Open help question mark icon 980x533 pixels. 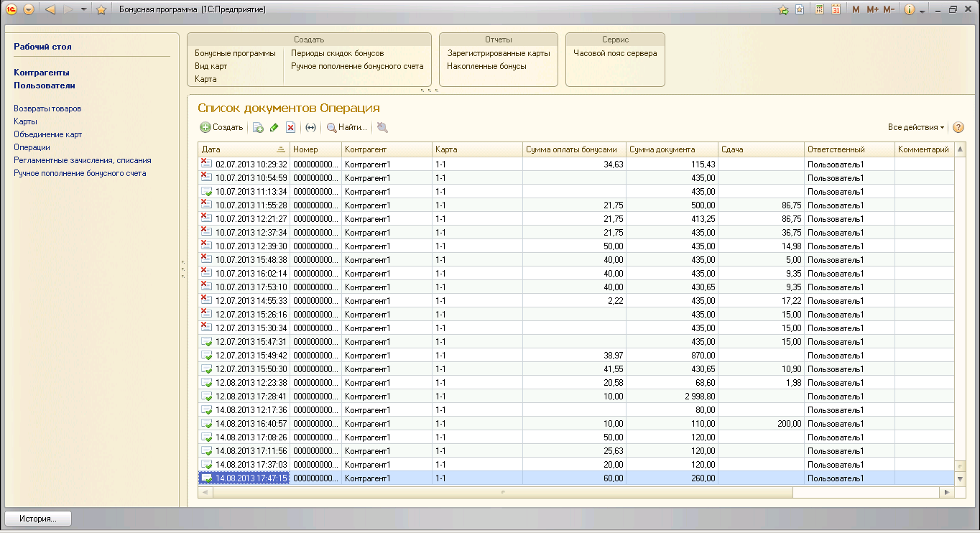(958, 127)
